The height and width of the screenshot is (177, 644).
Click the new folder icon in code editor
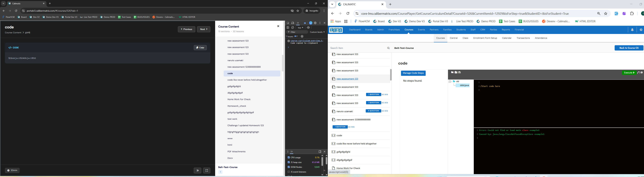(452, 73)
